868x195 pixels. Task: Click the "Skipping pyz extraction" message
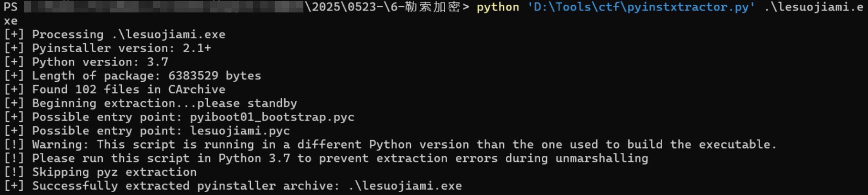[x=114, y=172]
